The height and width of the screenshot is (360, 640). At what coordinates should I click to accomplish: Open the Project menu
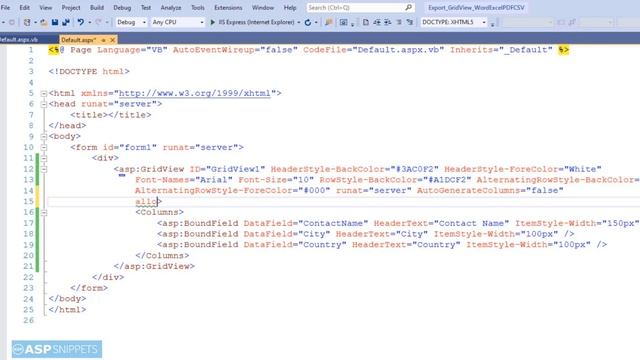tap(71, 7)
